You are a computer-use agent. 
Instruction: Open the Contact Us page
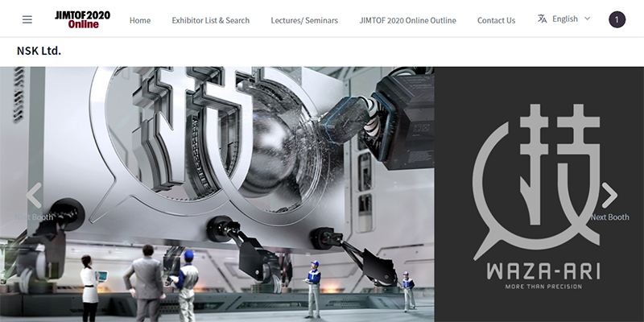pos(496,20)
